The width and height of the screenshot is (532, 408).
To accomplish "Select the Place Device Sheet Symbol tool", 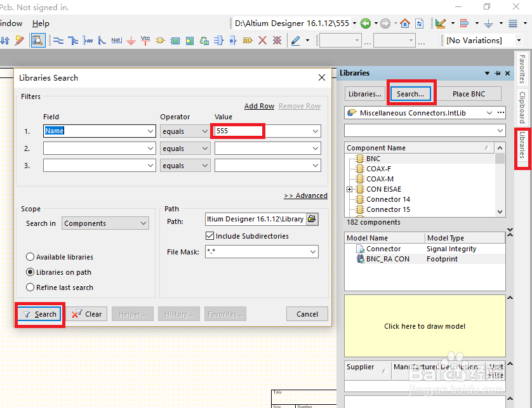I will coord(204,41).
